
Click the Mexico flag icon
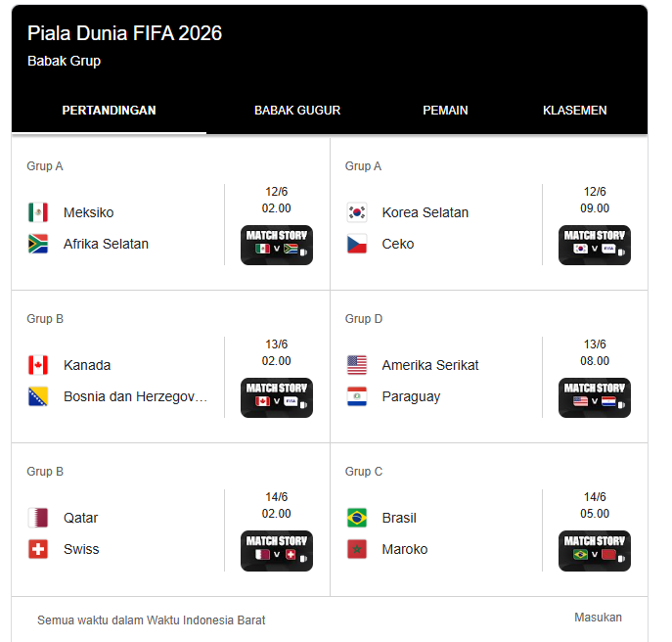click(38, 212)
